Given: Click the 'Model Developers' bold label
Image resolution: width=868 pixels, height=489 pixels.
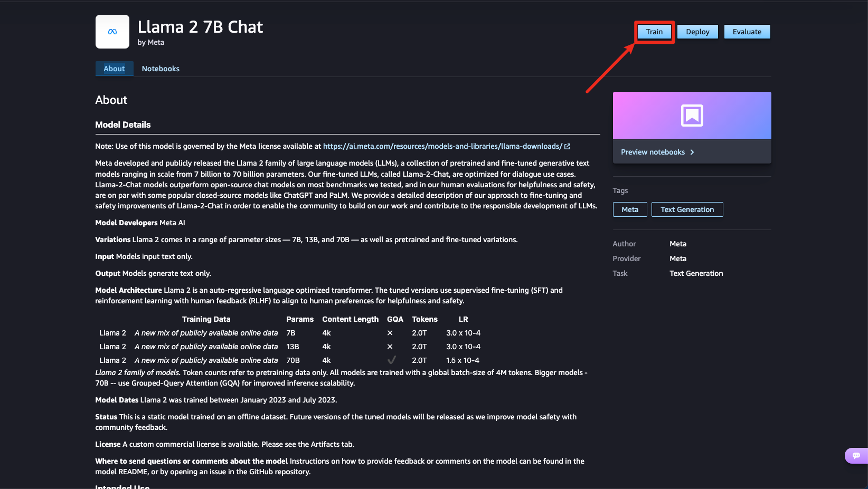Looking at the screenshot, I should (x=127, y=223).
